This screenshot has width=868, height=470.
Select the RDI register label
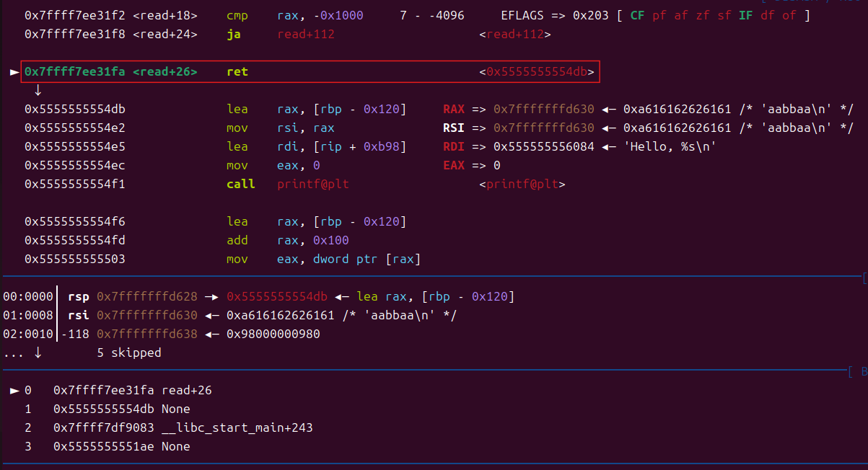click(x=454, y=146)
